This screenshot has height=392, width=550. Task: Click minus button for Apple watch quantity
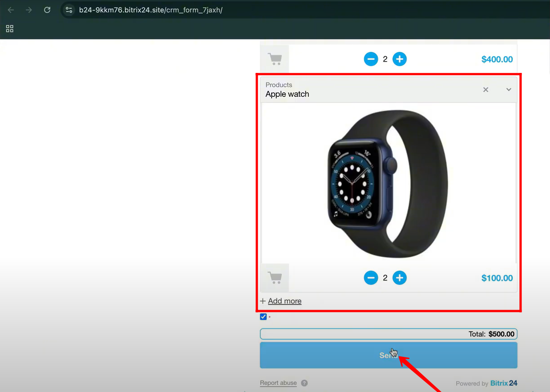[371, 278]
